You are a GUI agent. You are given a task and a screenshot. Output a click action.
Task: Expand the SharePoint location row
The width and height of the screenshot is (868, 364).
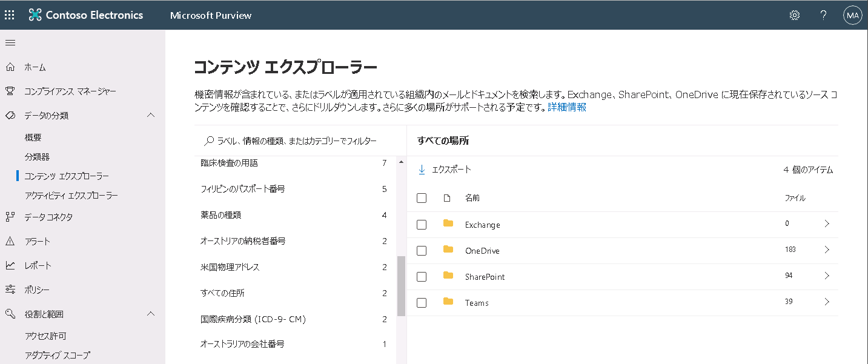click(x=827, y=276)
